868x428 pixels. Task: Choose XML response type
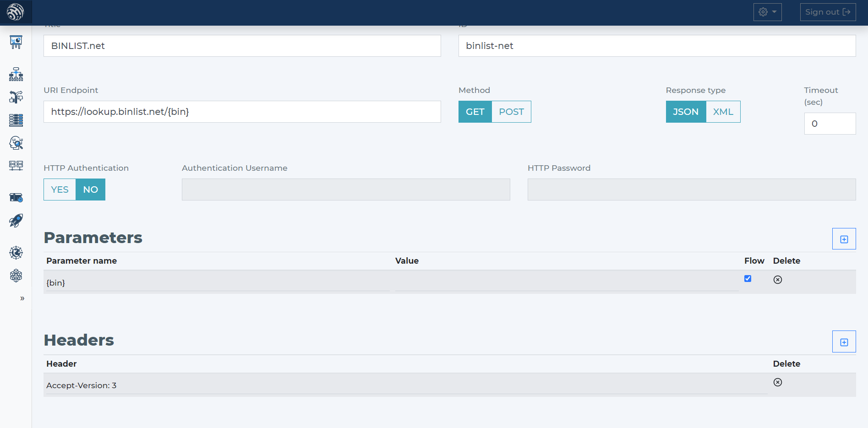coord(723,112)
